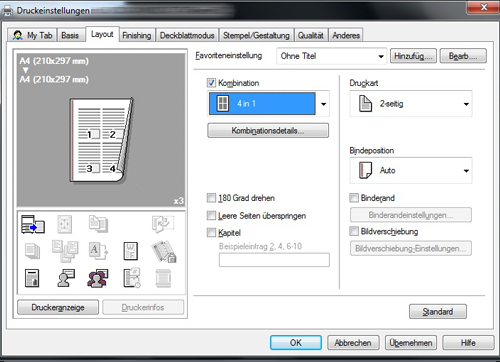Click the greyed Druckerinfos button
Viewport: 500px width, 362px height.
[x=143, y=307]
